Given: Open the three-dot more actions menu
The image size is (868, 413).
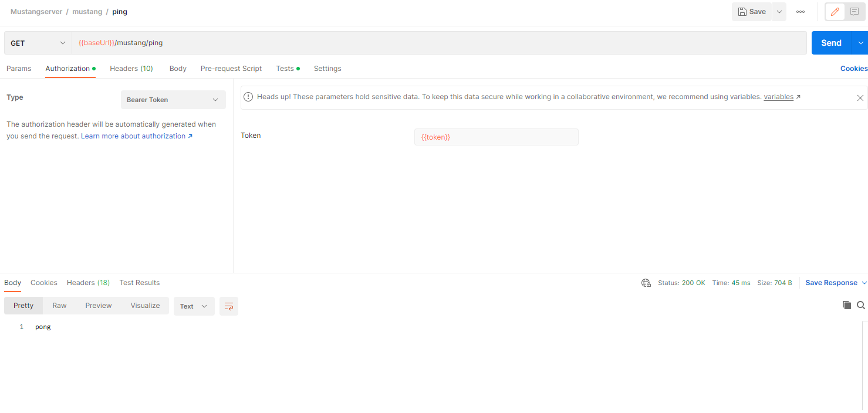Looking at the screenshot, I should point(801,12).
